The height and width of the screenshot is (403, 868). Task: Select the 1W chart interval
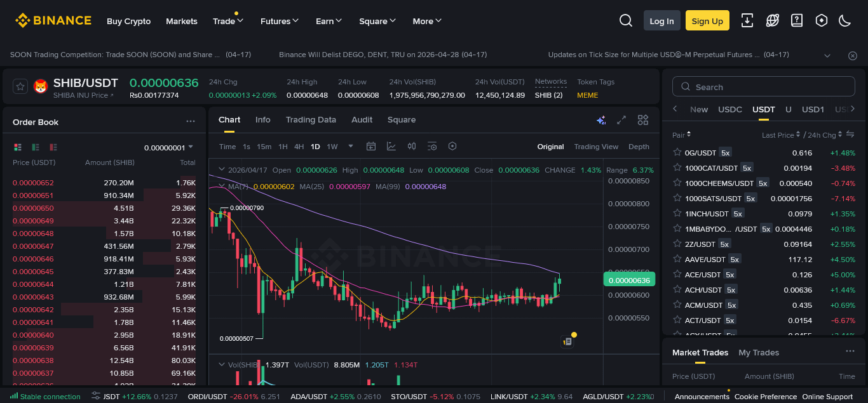(332, 147)
